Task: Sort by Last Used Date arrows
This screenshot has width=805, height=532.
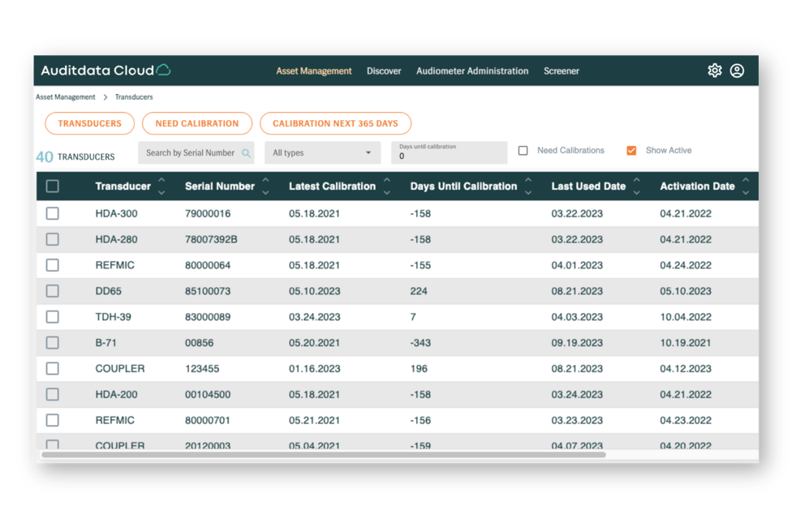Action: point(637,186)
